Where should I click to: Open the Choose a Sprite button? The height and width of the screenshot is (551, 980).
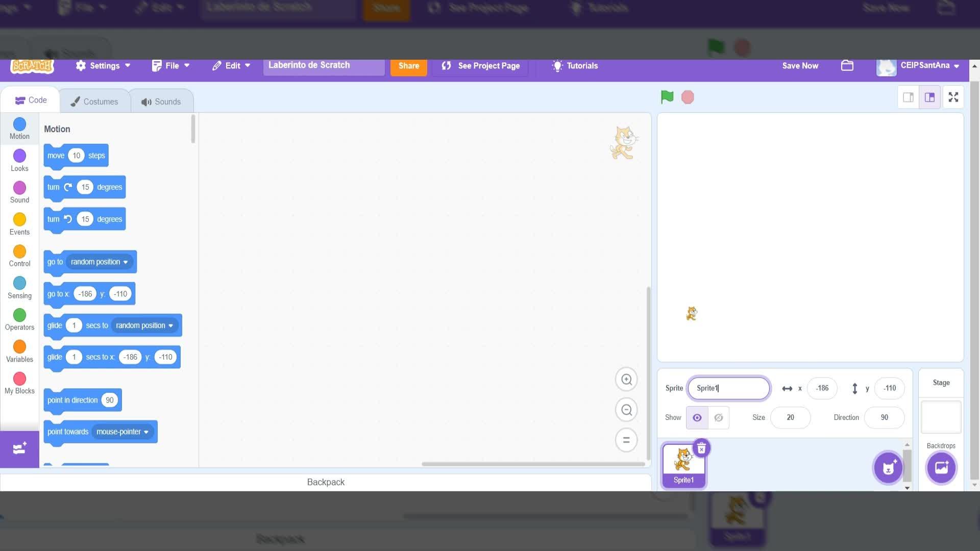click(x=888, y=467)
